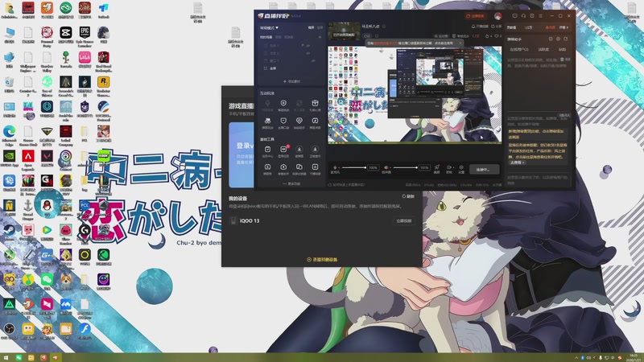Click the bell notification button
644x362 pixels.
[481, 27]
